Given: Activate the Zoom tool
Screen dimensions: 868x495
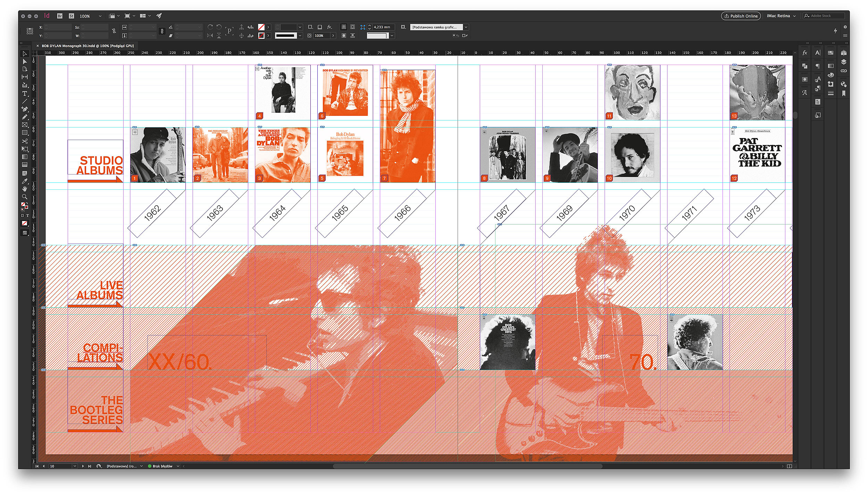Looking at the screenshot, I should [x=25, y=197].
